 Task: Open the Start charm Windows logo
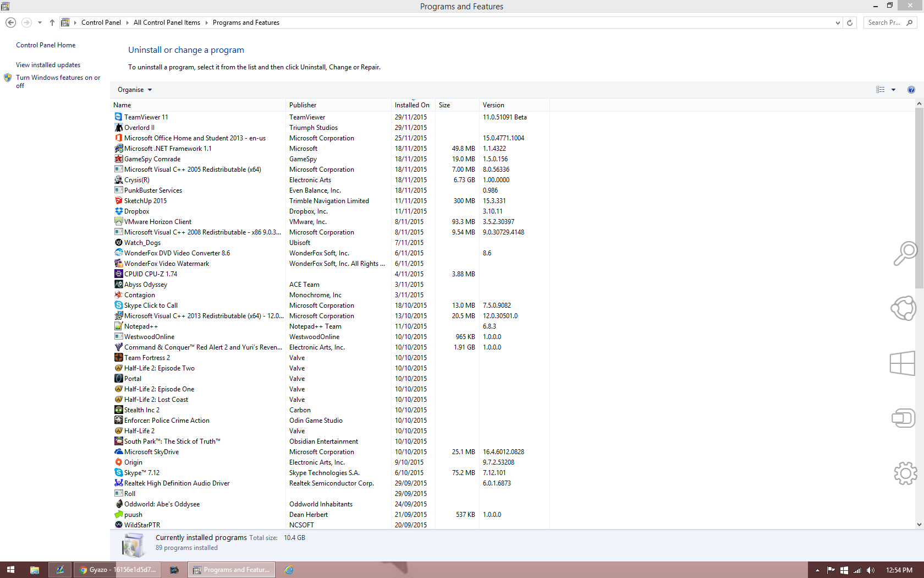(903, 363)
